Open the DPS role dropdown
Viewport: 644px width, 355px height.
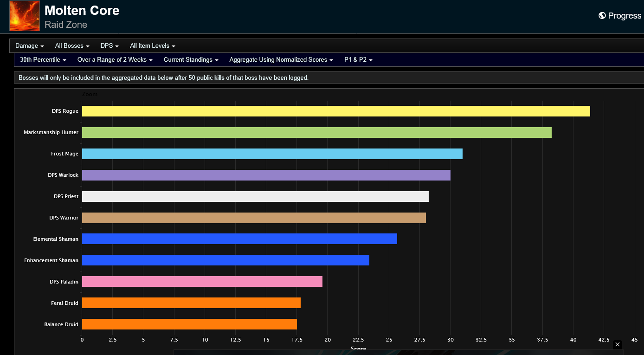click(109, 46)
